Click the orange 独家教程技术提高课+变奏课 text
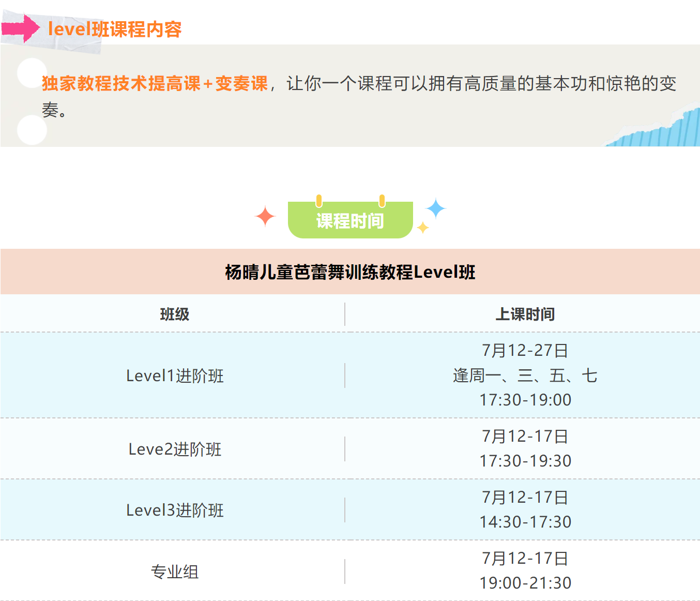The width and height of the screenshot is (700, 601). tap(155, 83)
